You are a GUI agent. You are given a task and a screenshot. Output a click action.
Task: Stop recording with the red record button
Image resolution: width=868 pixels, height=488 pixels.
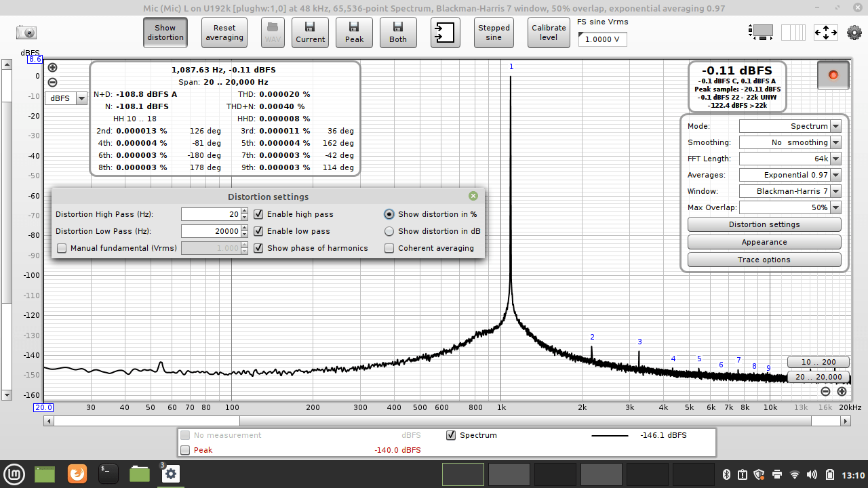coord(833,75)
